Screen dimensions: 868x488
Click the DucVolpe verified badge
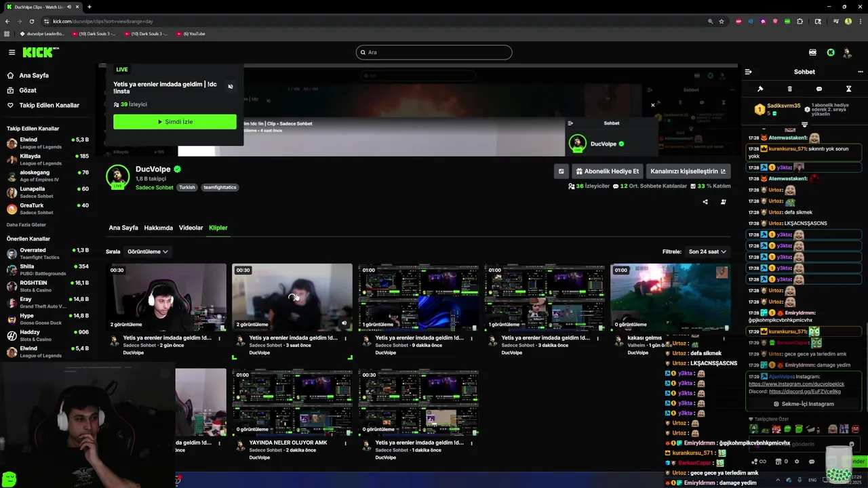[178, 169]
